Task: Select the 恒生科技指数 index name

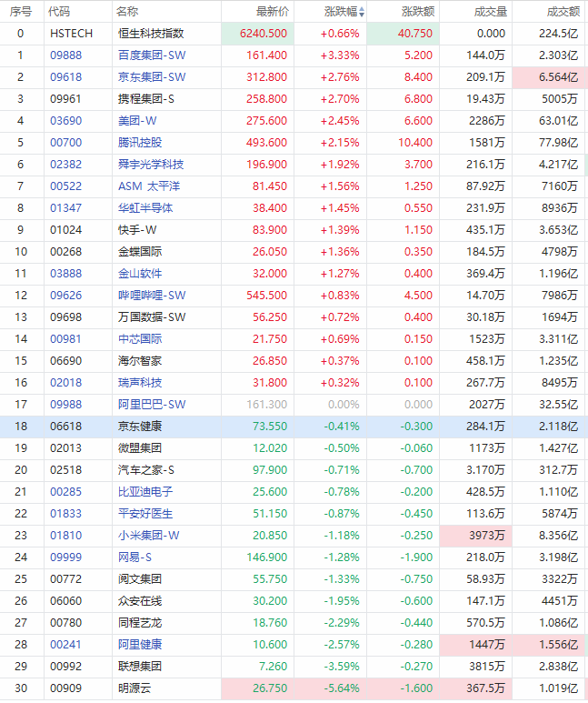Action: click(151, 34)
